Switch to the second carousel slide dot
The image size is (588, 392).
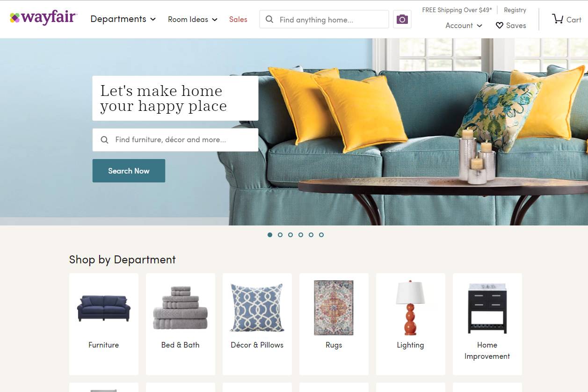(280, 235)
